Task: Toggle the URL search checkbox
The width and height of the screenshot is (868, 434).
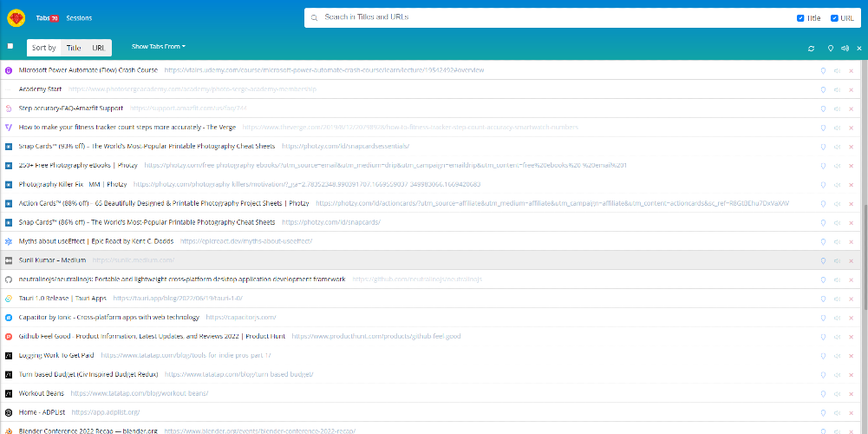Action: (834, 17)
